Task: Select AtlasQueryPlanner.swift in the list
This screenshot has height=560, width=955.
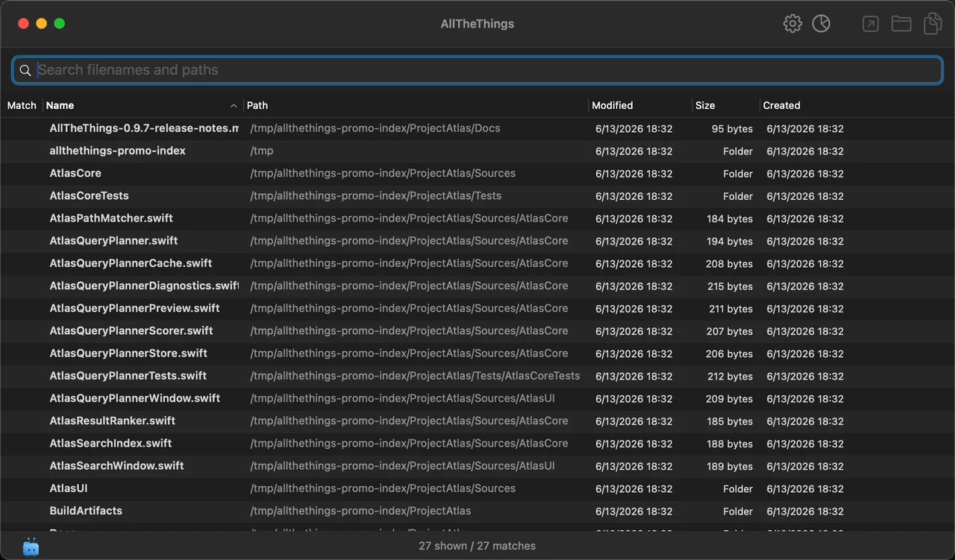Action: (477, 241)
